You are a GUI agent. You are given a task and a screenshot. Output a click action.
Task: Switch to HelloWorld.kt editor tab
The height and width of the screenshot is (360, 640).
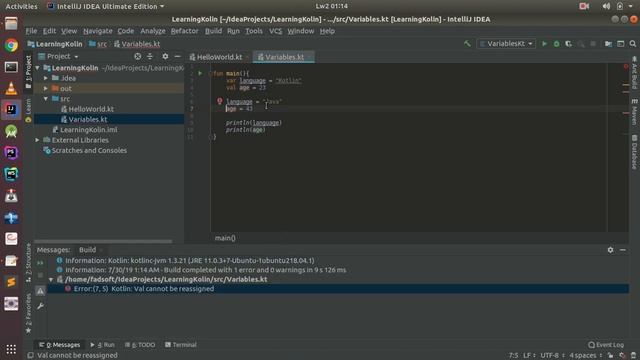click(219, 57)
